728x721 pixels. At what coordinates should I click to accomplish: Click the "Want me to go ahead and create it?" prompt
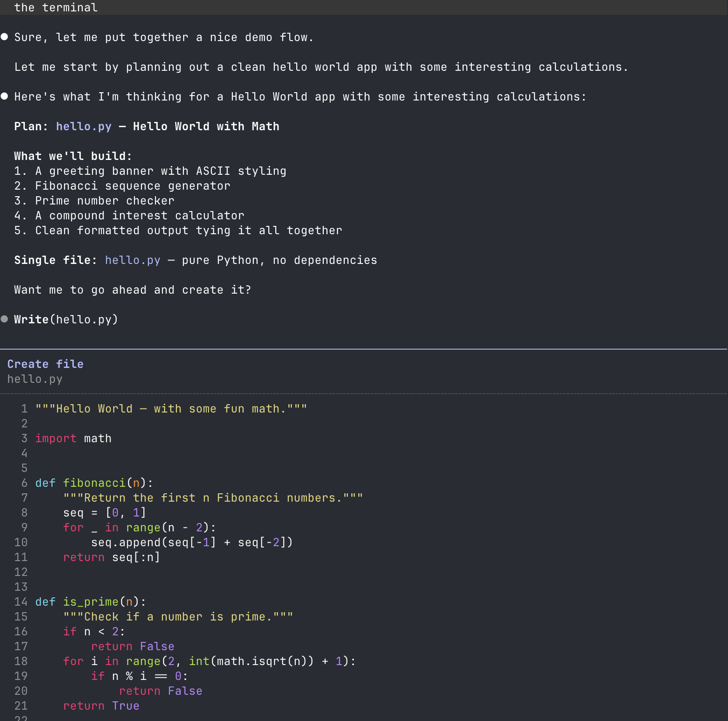132,290
